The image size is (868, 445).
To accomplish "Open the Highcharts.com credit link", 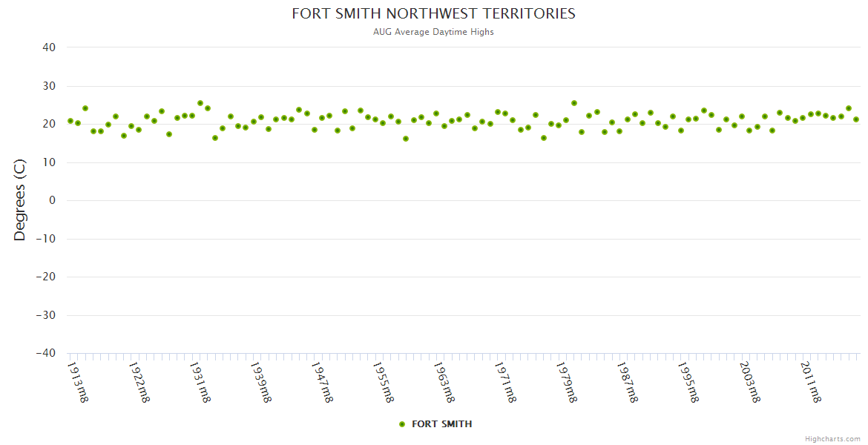I will tap(832, 438).
